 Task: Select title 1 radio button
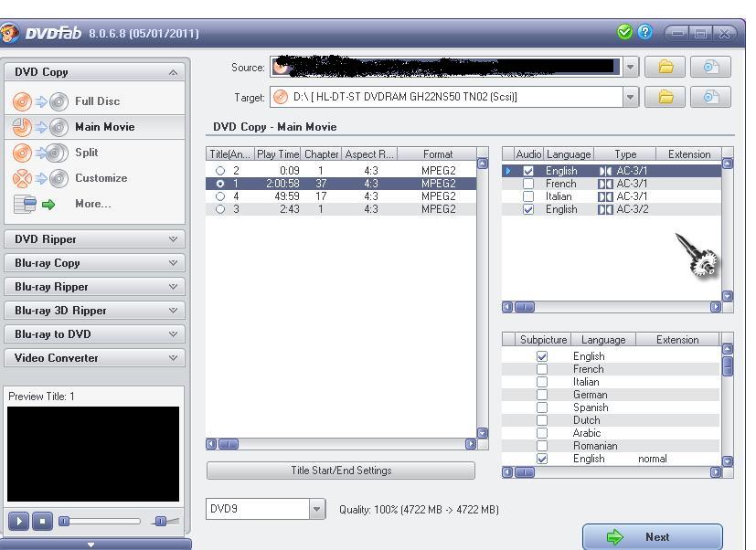point(220,184)
